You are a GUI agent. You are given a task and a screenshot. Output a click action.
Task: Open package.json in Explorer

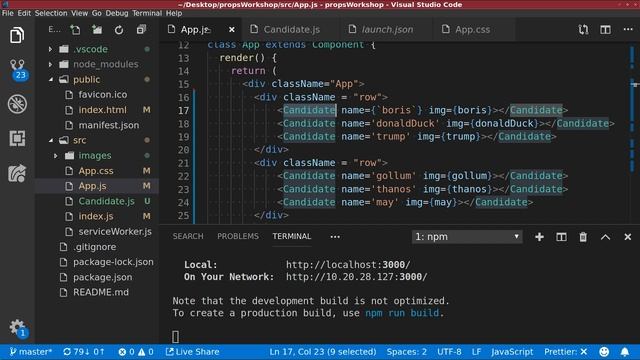102,277
